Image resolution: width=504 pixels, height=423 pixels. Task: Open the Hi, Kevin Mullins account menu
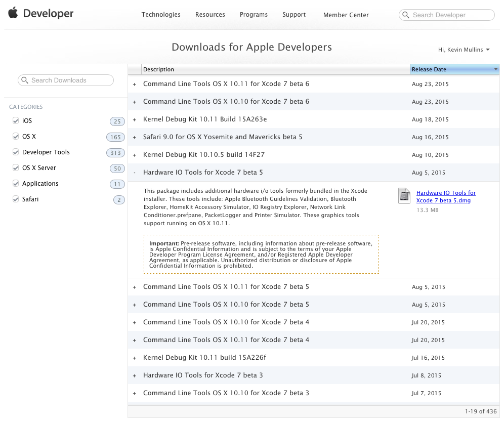464,50
